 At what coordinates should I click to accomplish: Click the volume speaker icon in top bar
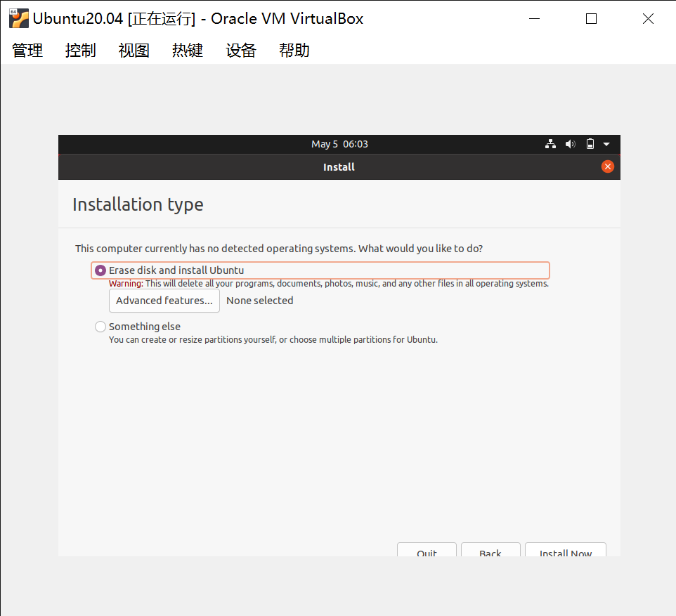coord(571,144)
